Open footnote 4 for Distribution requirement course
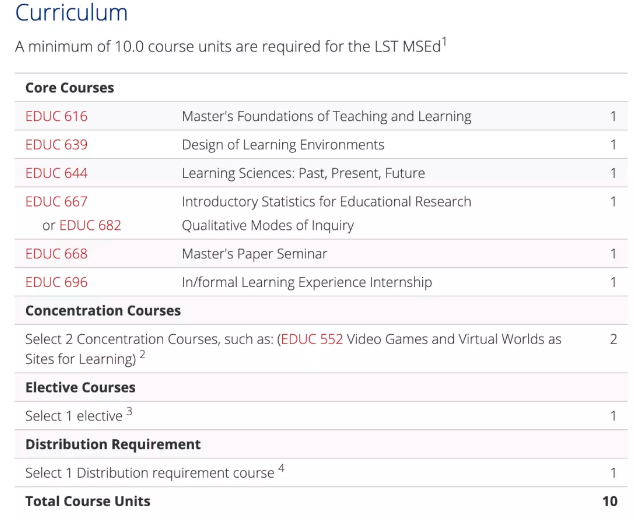Viewport: 634px width, 520px height. 281,468
